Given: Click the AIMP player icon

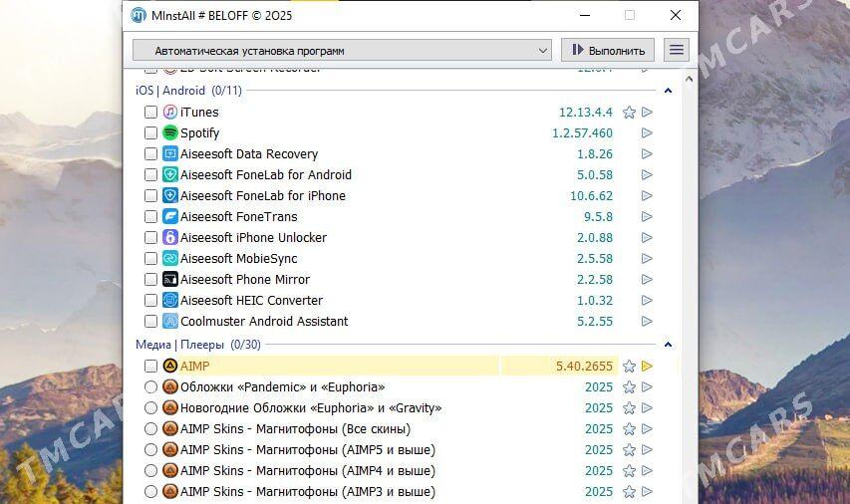Looking at the screenshot, I should tap(170, 366).
